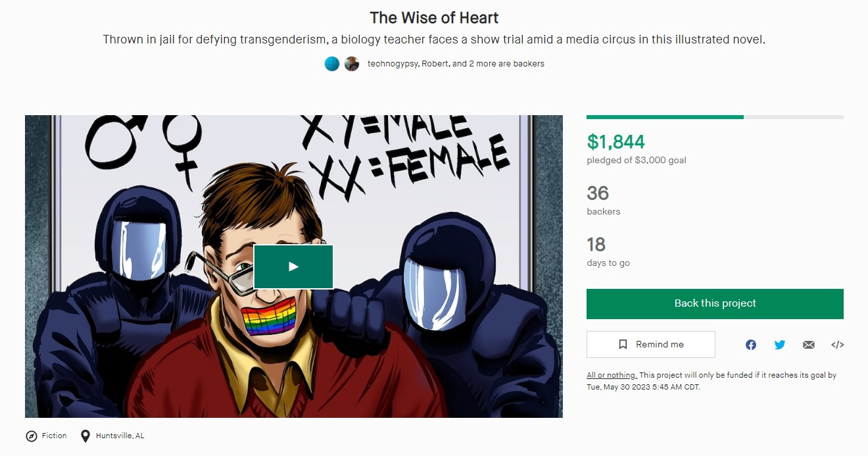The height and width of the screenshot is (456, 868).
Task: Share project via email envelope icon
Action: click(x=809, y=345)
